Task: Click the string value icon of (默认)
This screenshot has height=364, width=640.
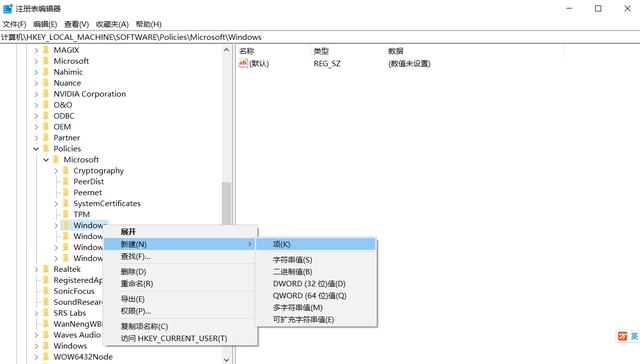Action: click(x=243, y=63)
